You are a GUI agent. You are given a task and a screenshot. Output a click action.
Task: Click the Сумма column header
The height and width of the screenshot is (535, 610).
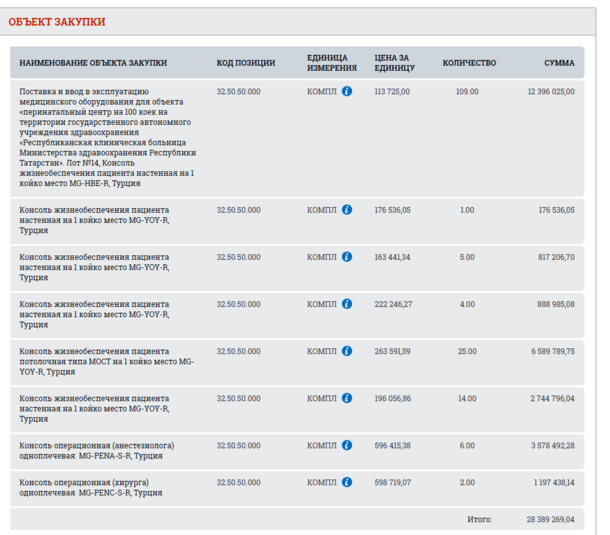(x=559, y=63)
